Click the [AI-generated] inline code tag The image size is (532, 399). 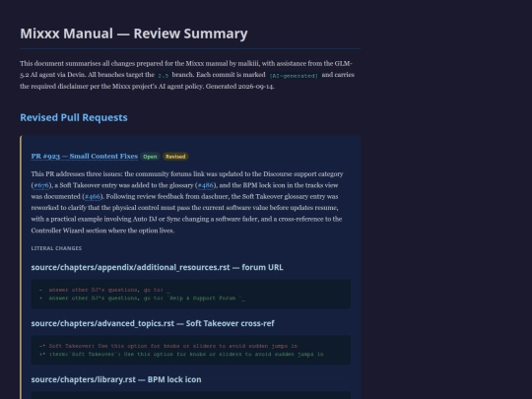click(294, 76)
